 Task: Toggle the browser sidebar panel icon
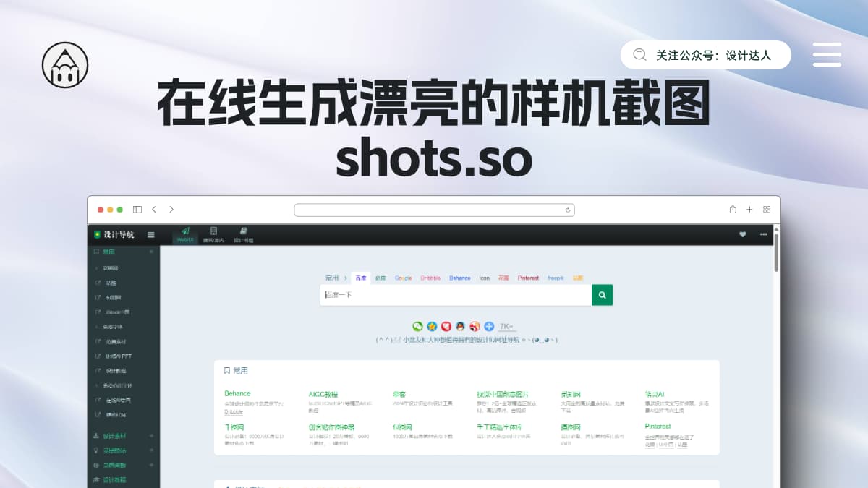(137, 210)
